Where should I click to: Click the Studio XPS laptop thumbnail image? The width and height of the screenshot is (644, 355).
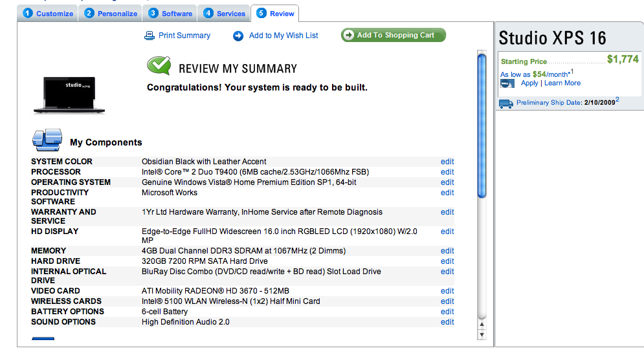[69, 95]
